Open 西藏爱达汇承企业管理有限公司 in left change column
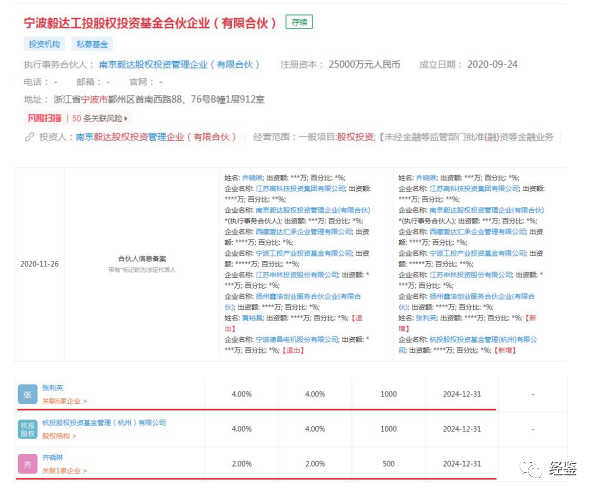Viewport: 595px width, 494px height. click(x=304, y=231)
